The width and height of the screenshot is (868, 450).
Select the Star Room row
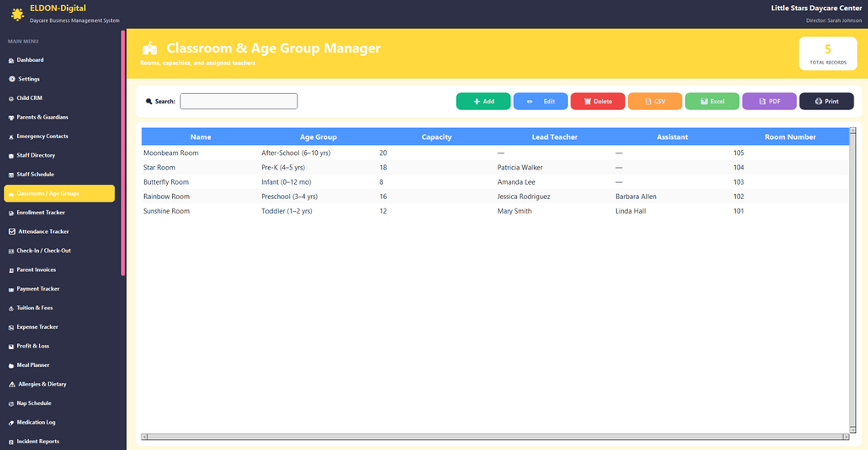[495, 167]
